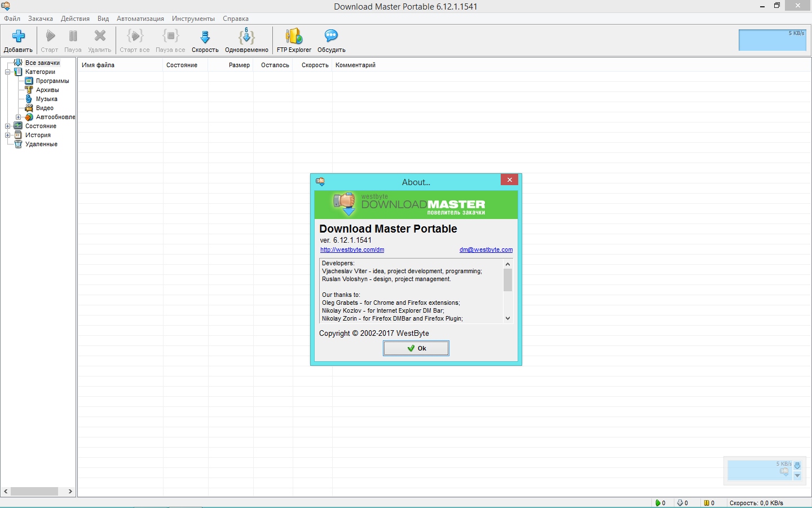This screenshot has height=508, width=812.
Task: Confirm the About dialog with Ok
Action: pyautogui.click(x=416, y=348)
